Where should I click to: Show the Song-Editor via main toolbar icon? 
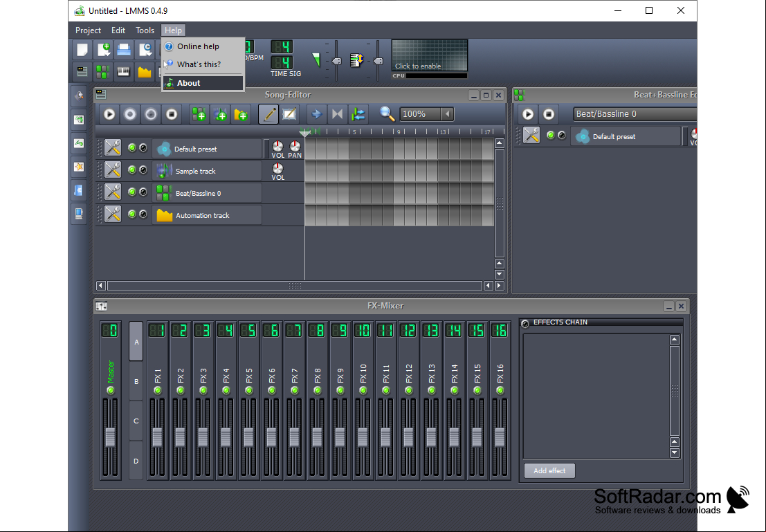82,71
